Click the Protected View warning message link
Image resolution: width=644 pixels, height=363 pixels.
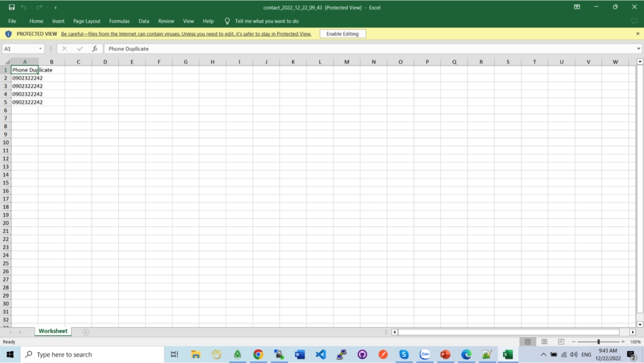[x=186, y=34]
